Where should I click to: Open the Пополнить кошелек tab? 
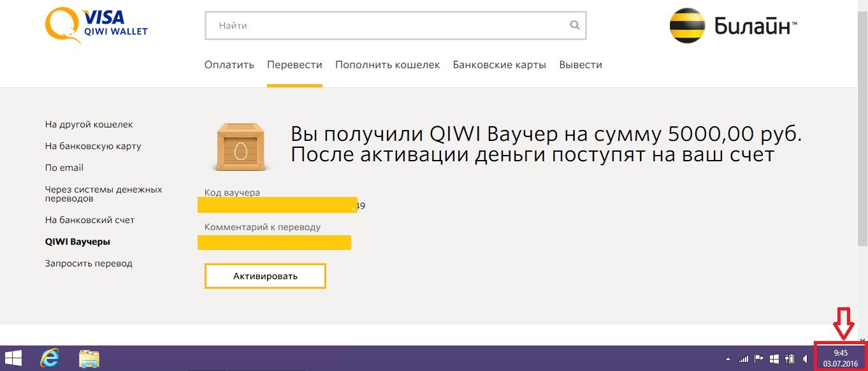tap(387, 65)
